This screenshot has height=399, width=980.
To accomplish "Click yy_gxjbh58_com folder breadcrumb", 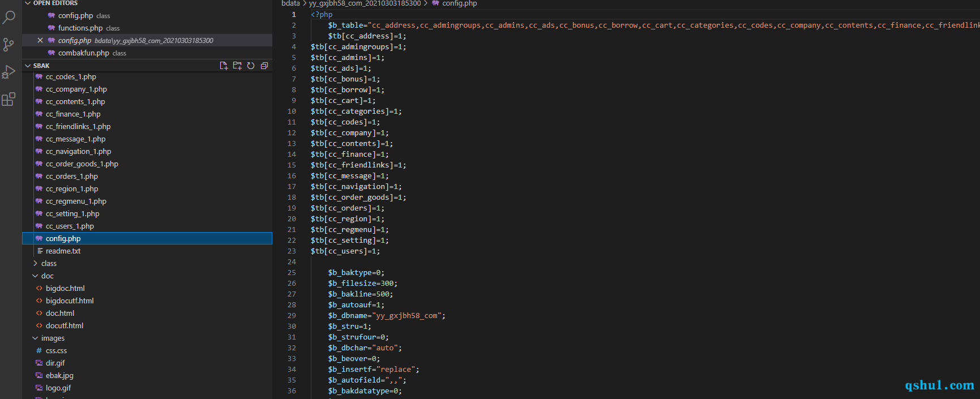I will pos(365,3).
